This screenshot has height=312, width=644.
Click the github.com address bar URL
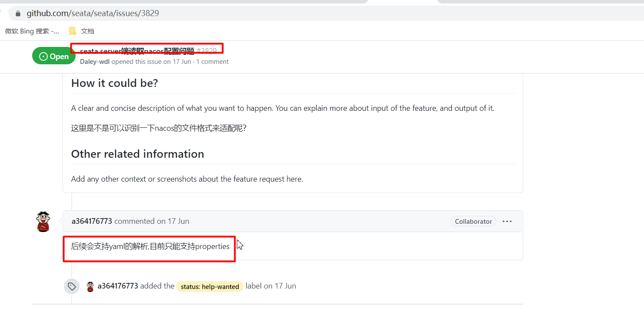pos(93,13)
